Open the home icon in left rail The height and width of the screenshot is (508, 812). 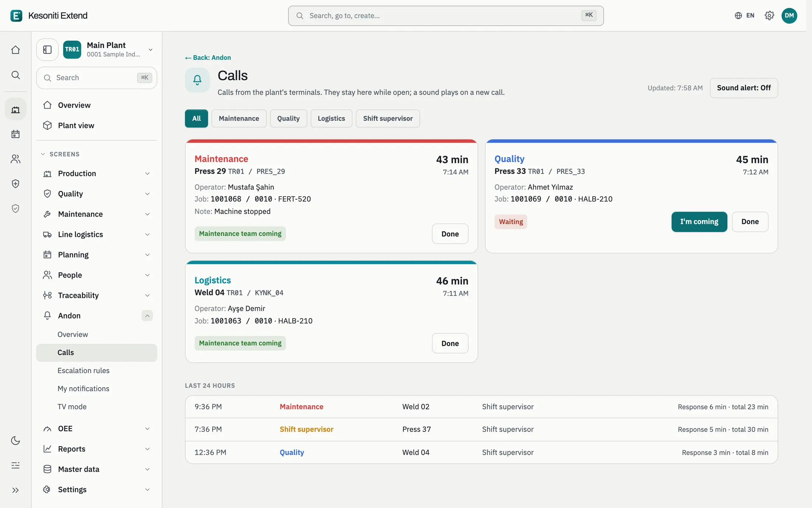[16, 50]
